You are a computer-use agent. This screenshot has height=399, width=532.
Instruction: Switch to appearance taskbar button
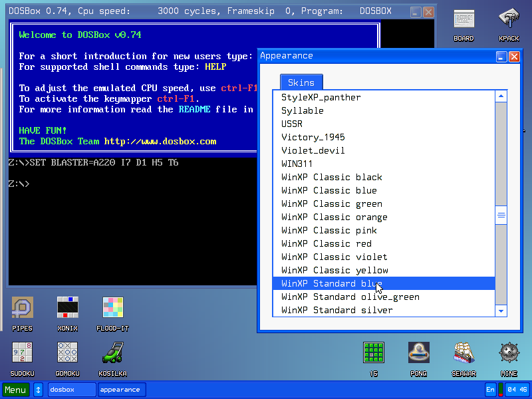(122, 390)
